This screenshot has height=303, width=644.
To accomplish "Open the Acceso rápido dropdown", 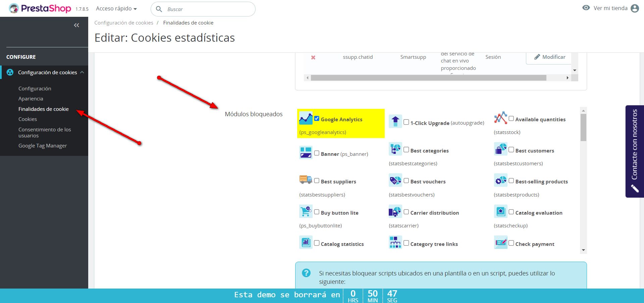I will click(x=116, y=8).
